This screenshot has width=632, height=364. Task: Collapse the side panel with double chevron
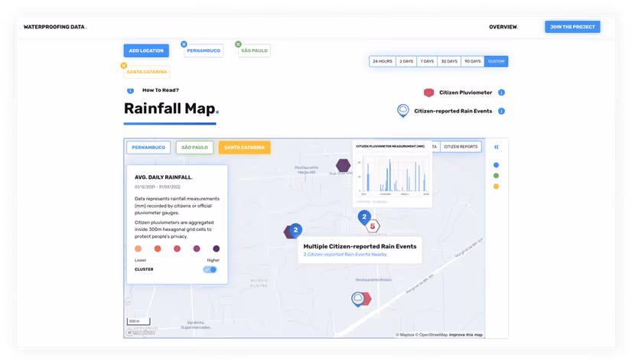point(496,147)
